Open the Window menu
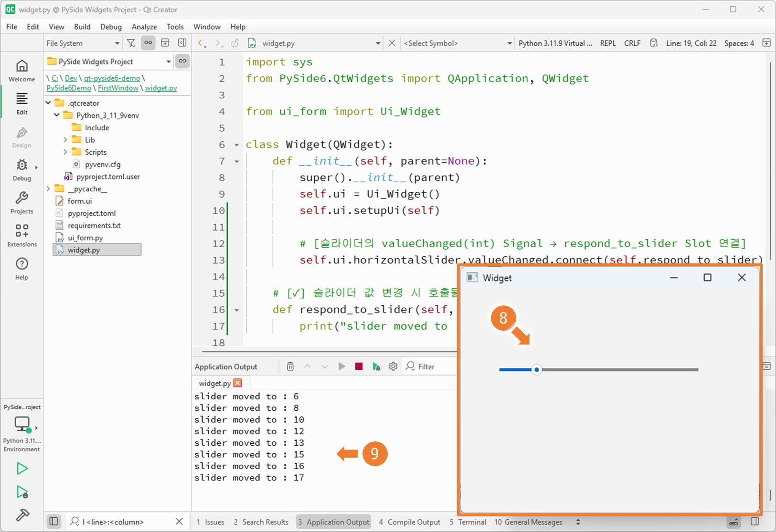 tap(207, 27)
